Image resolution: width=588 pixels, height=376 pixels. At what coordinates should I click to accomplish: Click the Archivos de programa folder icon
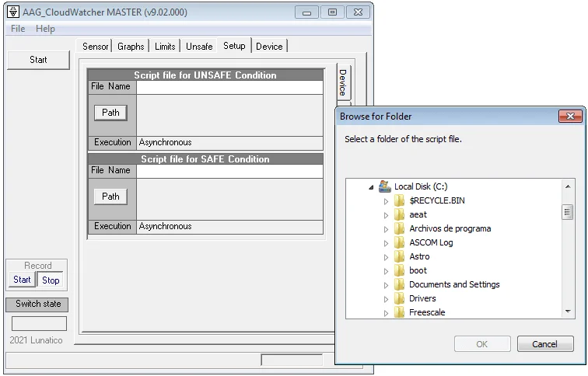(399, 228)
